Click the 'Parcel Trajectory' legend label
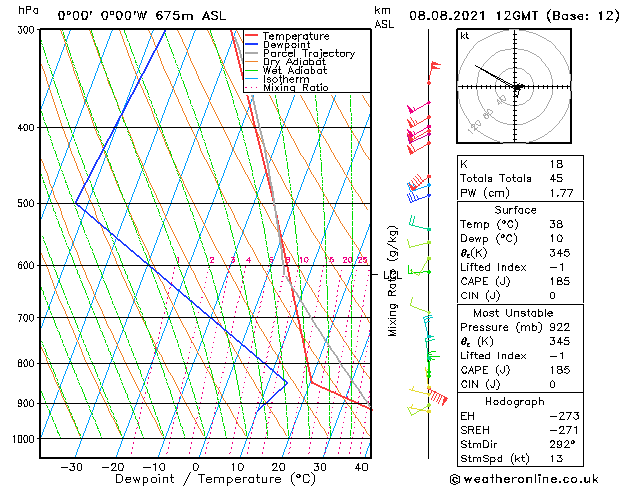 pyautogui.click(x=309, y=53)
